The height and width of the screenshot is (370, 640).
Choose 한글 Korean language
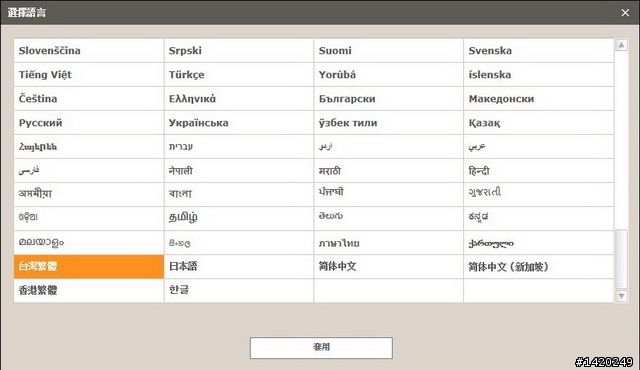[x=239, y=290]
